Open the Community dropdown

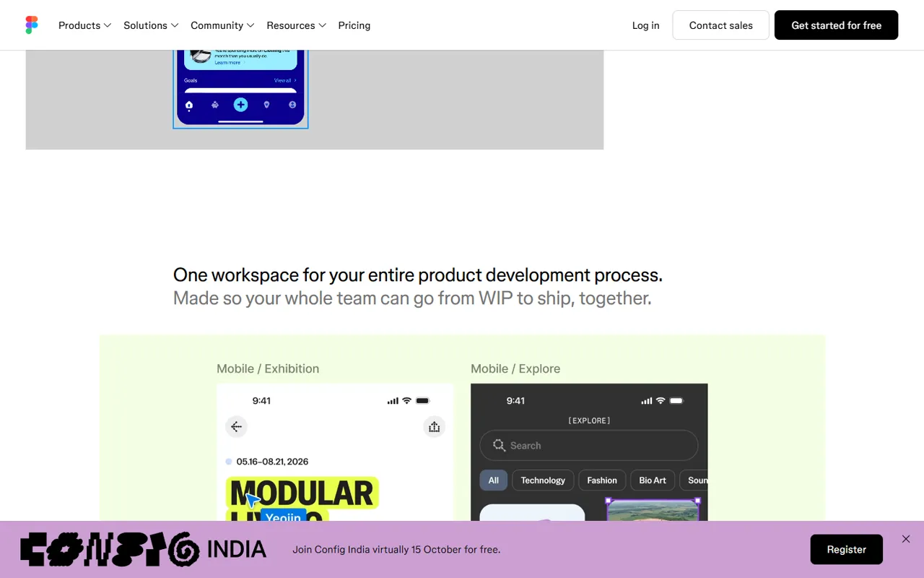tap(222, 25)
